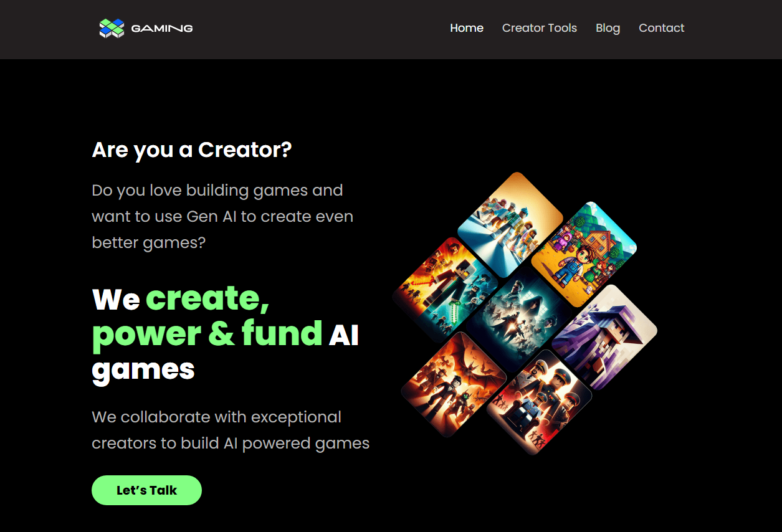Click the cube logo icon in header

tap(112, 28)
